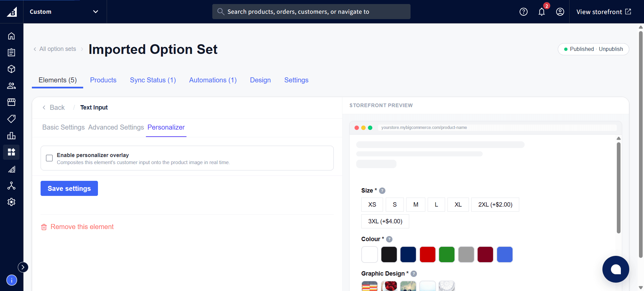The image size is (644, 291).
Task: Click the Save settings button
Action: click(x=69, y=189)
